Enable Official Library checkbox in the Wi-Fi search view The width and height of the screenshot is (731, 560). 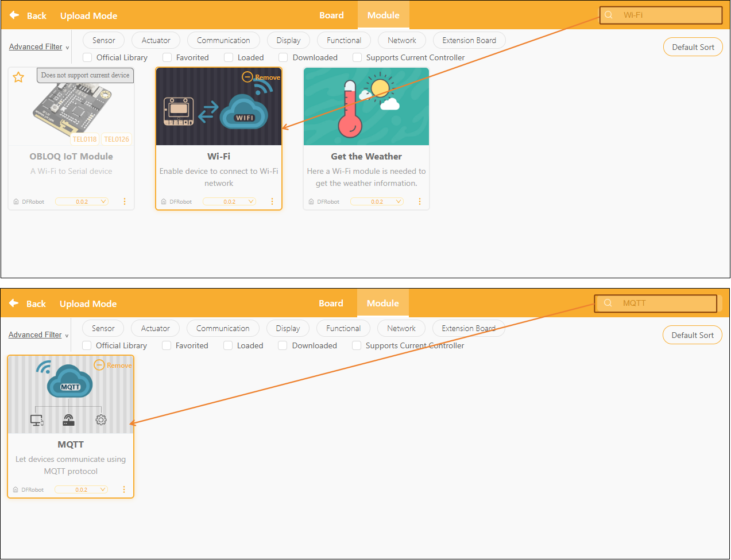point(87,57)
